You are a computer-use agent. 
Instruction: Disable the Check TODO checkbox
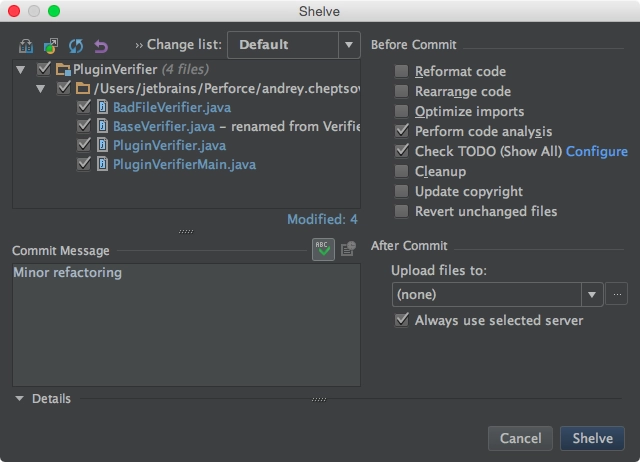click(x=402, y=151)
